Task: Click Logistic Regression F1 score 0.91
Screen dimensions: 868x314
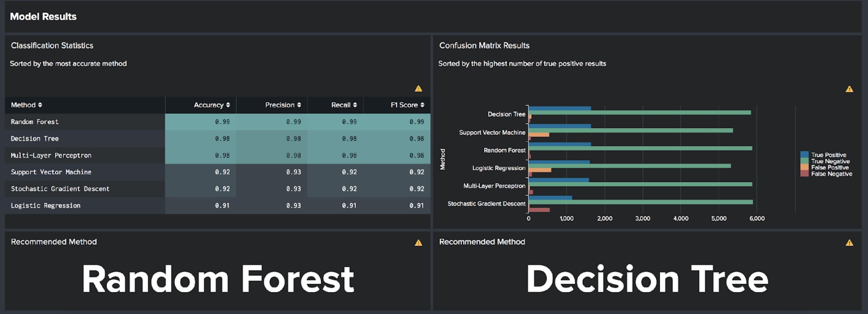Action: 417,205
